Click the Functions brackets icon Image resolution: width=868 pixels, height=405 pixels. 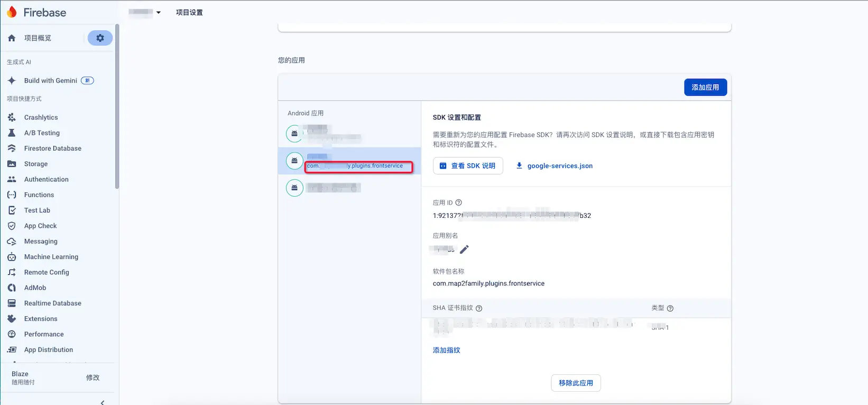click(12, 195)
